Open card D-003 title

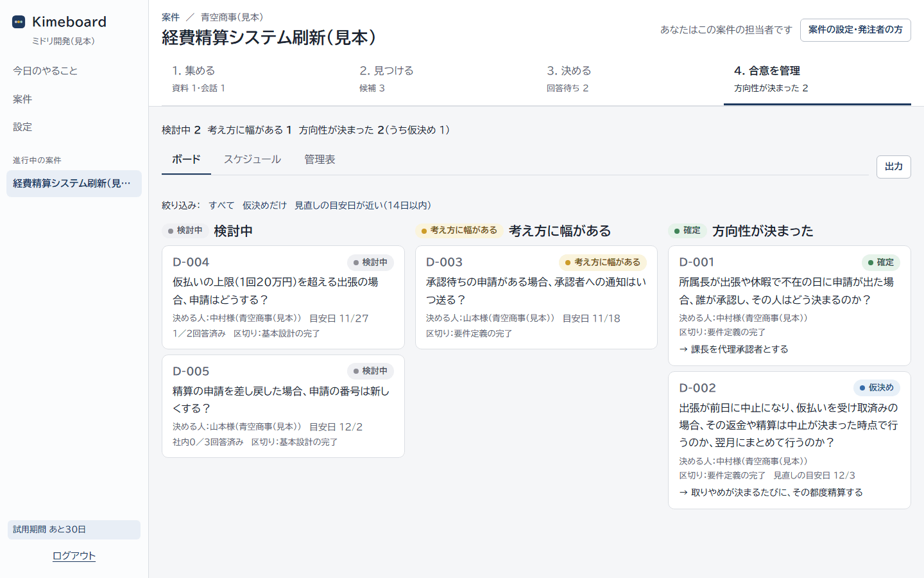click(536, 291)
